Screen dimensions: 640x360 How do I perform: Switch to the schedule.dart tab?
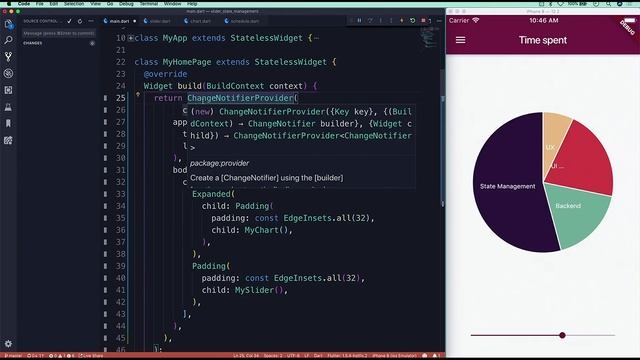tap(244, 21)
